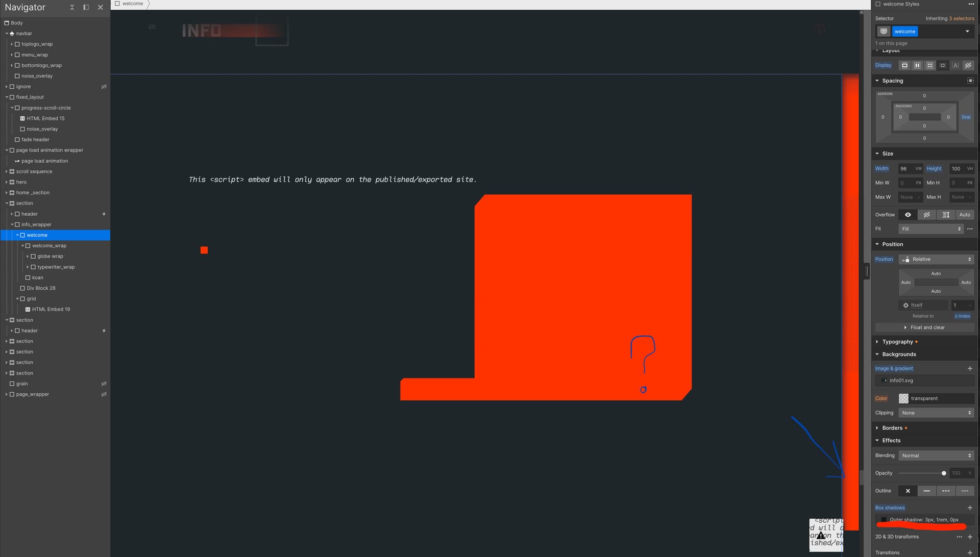Click the Spacing edit mode icon
Image resolution: width=980 pixels, height=557 pixels.
point(970,81)
